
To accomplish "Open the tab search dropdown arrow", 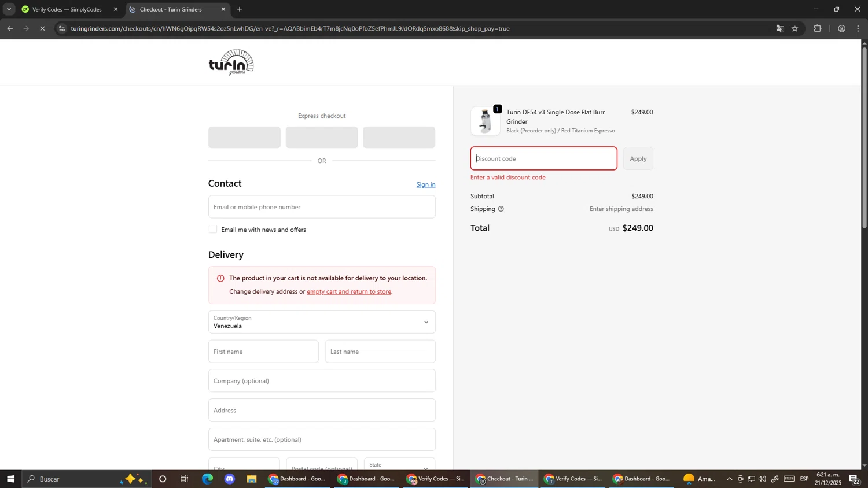I will click(x=9, y=9).
